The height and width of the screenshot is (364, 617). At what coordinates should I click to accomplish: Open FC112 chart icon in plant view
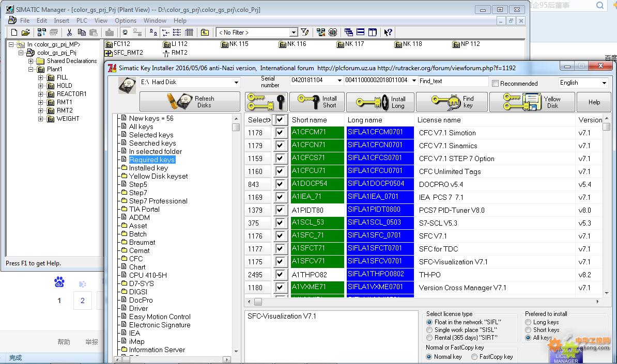[x=109, y=44]
